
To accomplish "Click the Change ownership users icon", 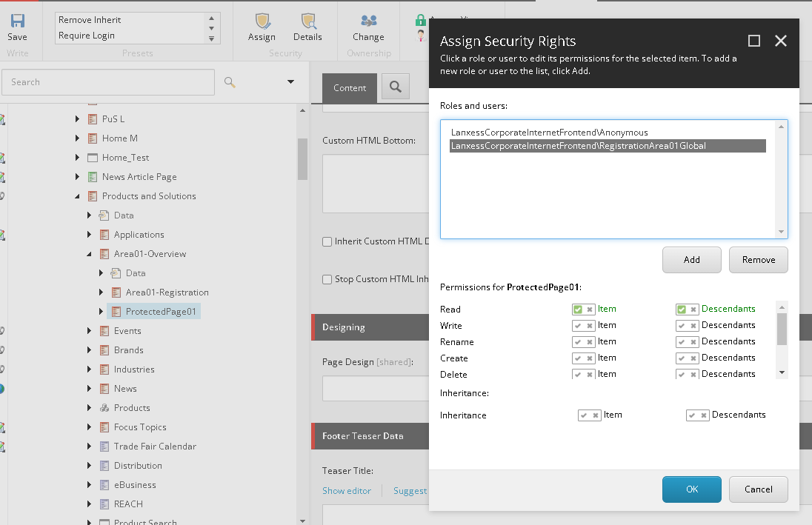I will coord(369,21).
